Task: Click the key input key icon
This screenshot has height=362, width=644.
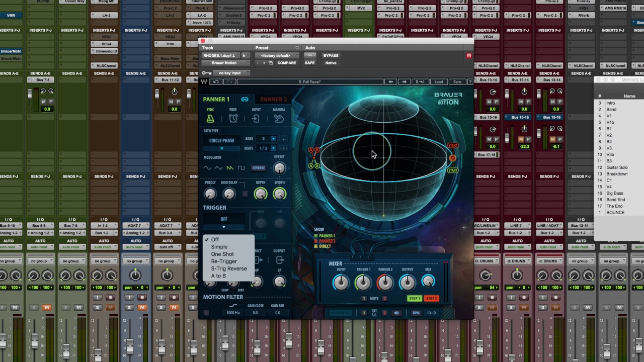Action: 207,73
